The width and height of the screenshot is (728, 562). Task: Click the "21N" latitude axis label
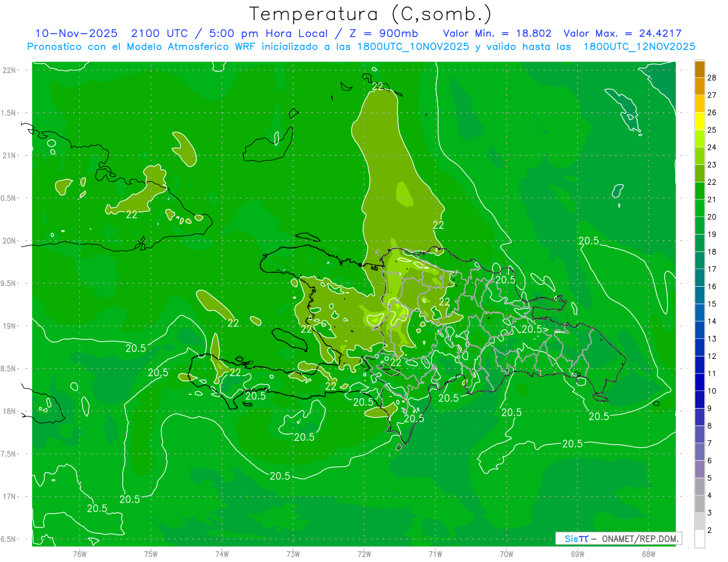coord(10,155)
